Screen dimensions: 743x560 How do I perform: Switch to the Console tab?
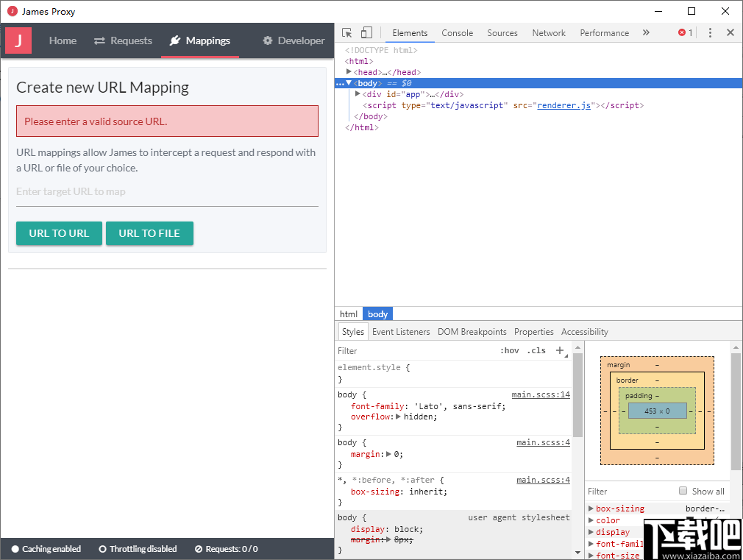pos(457,32)
